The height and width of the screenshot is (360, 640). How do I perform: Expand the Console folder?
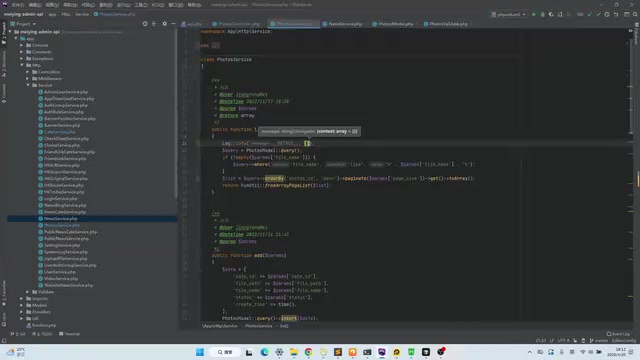click(22, 45)
